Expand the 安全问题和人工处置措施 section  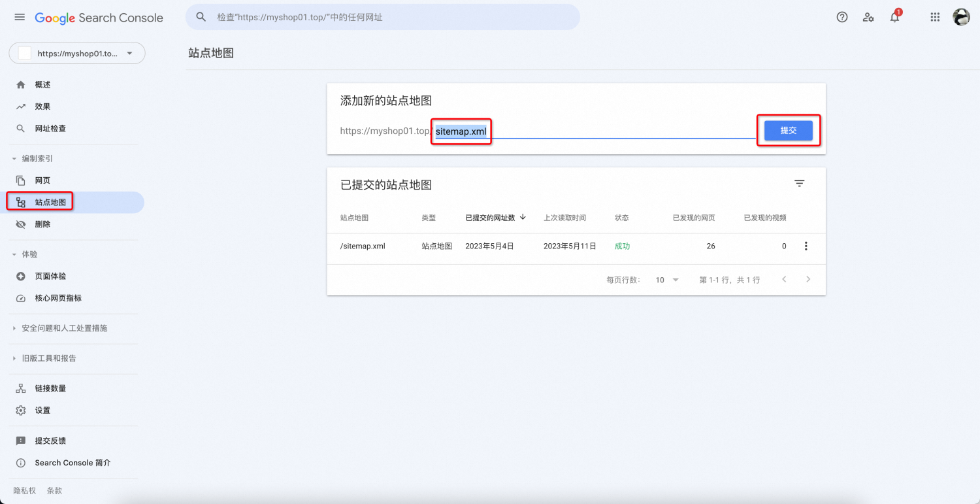[64, 328]
